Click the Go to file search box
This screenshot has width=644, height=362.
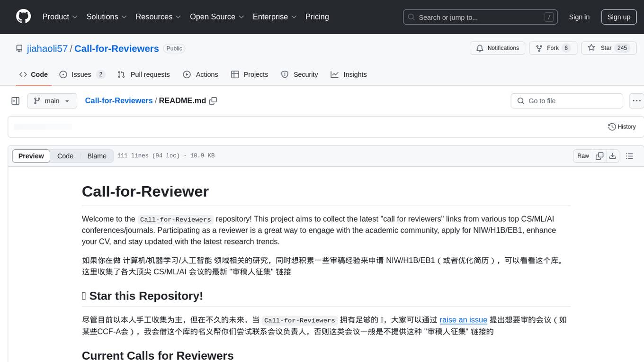567,101
